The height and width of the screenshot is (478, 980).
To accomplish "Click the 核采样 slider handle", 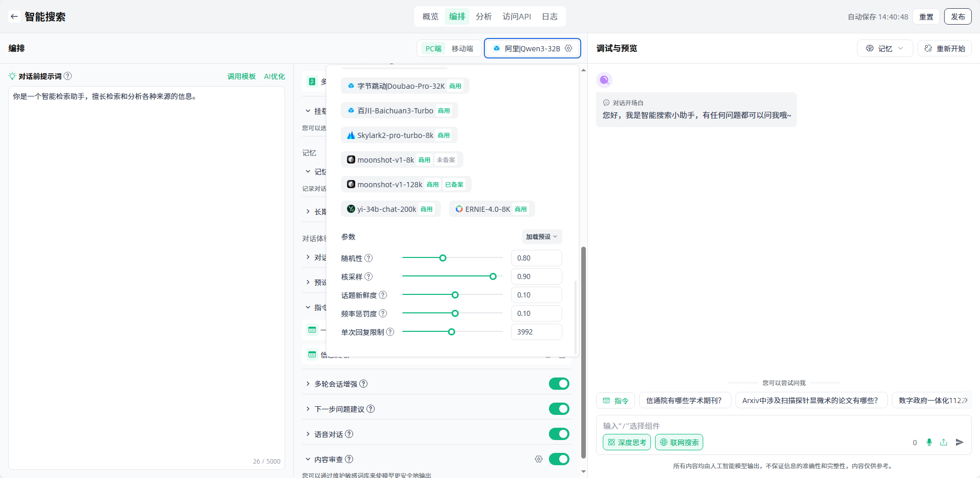I will [x=493, y=276].
